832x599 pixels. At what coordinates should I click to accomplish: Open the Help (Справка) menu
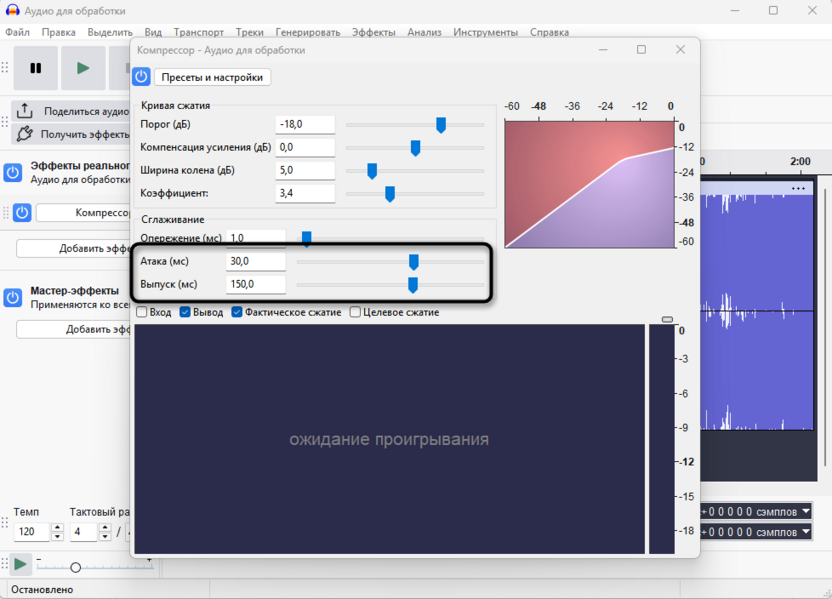[x=549, y=32]
